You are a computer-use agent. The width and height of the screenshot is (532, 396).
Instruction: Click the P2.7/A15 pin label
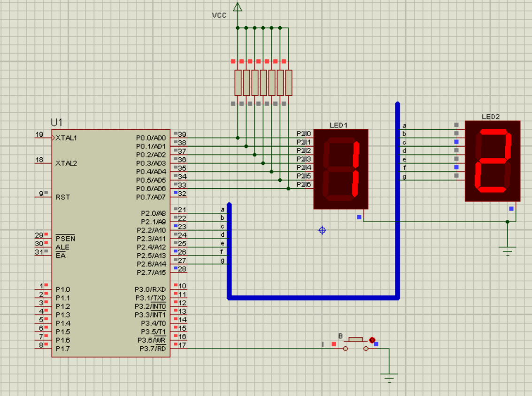click(151, 272)
